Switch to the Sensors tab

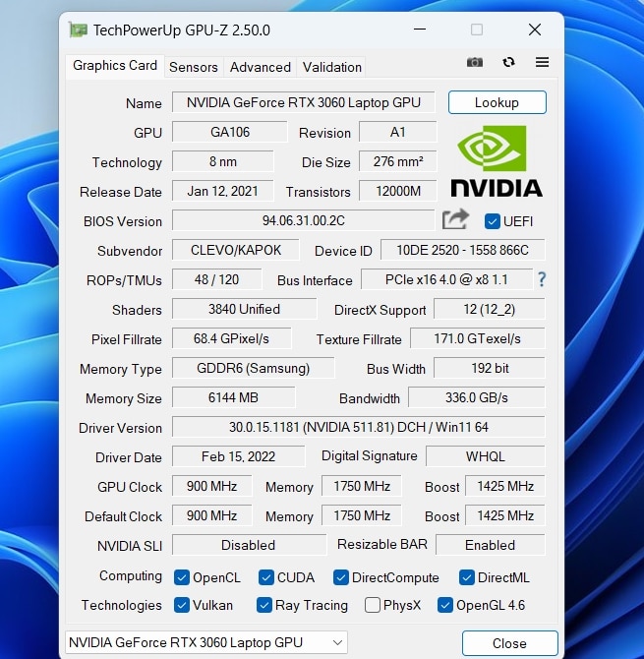(x=193, y=67)
